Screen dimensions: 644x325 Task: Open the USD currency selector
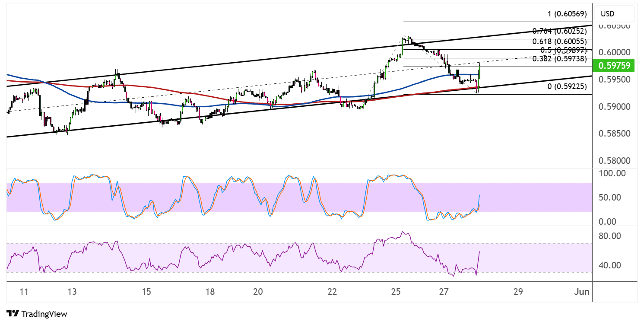[x=614, y=14]
